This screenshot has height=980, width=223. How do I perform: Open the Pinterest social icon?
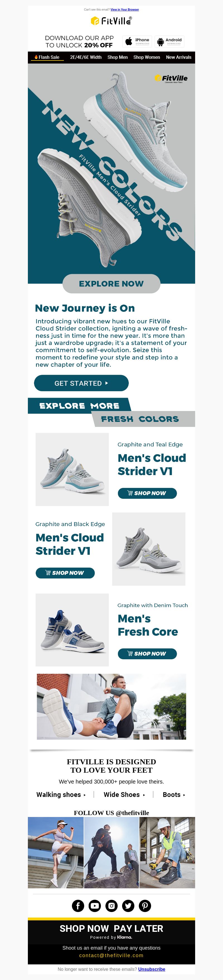click(145, 906)
